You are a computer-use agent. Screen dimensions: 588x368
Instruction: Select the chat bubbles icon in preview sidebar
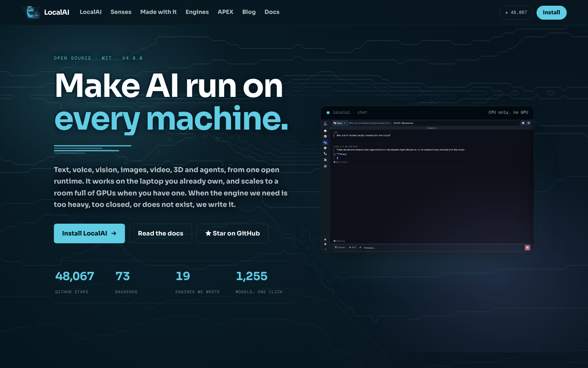[325, 142]
